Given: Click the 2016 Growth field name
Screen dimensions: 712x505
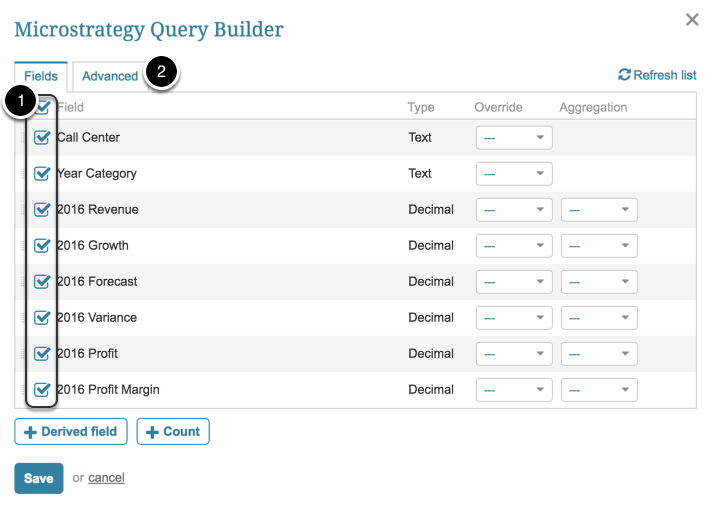Looking at the screenshot, I should pyautogui.click(x=93, y=245).
